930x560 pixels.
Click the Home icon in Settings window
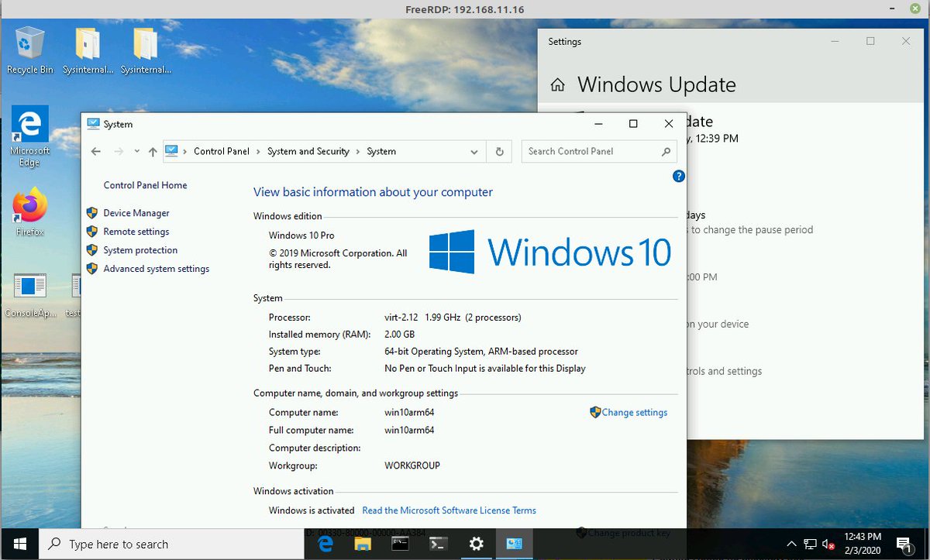point(557,84)
